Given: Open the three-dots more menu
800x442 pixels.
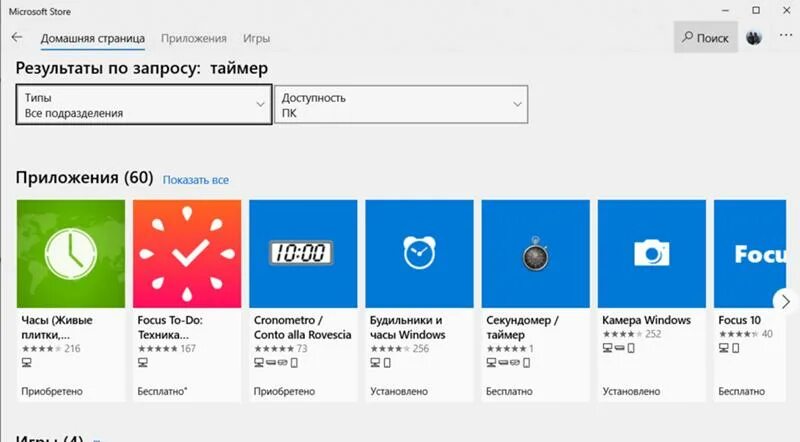Looking at the screenshot, I should tap(786, 36).
